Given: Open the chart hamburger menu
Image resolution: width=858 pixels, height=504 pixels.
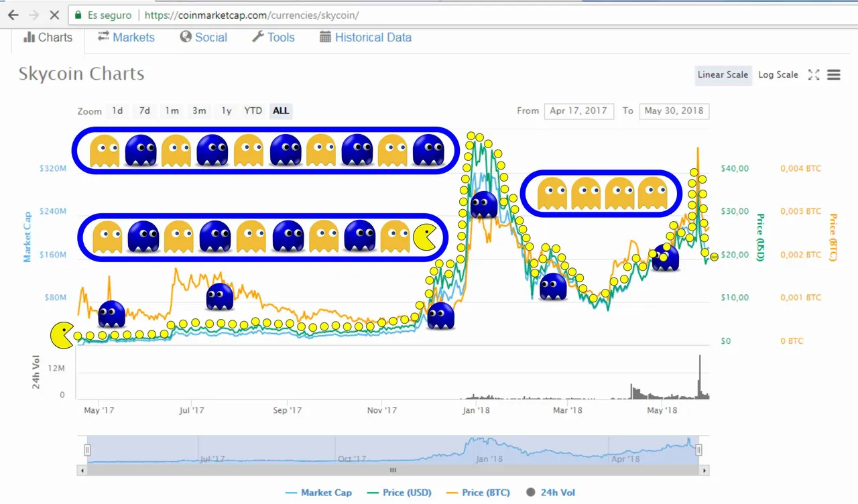Looking at the screenshot, I should [x=834, y=74].
